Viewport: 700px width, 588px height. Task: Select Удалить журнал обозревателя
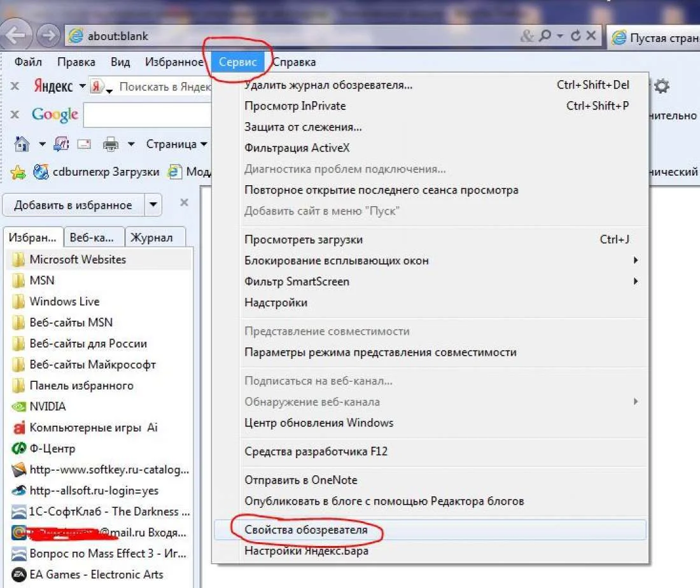[430, 85]
